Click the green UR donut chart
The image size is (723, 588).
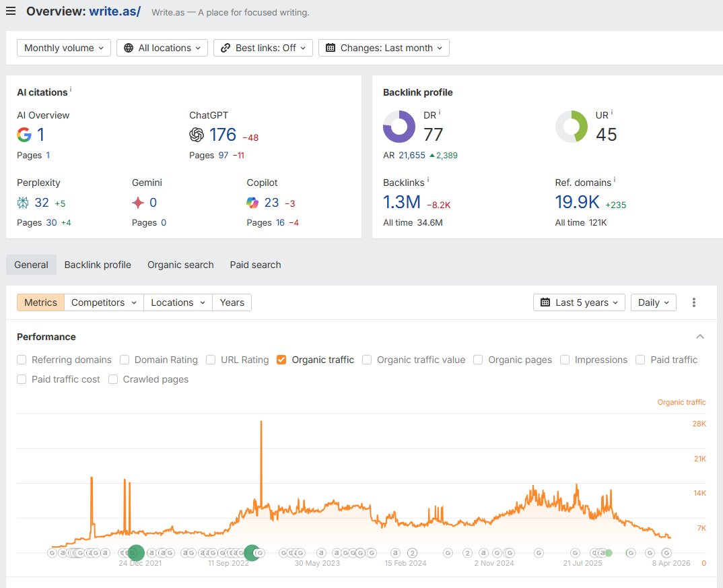(x=572, y=127)
